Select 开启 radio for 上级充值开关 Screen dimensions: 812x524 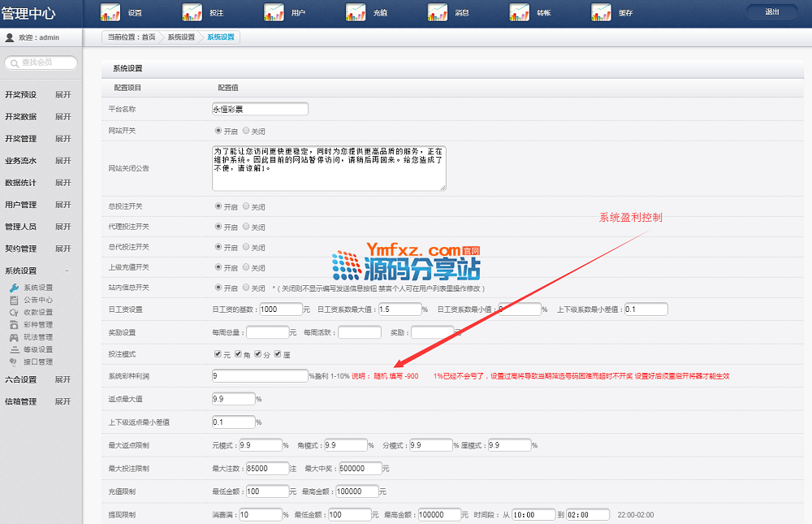tap(218, 267)
